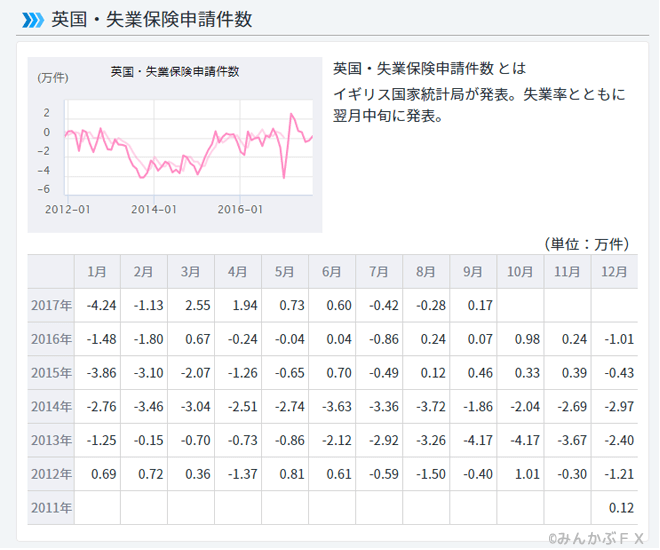
Task: Click the 12月 column header
Action: click(615, 271)
